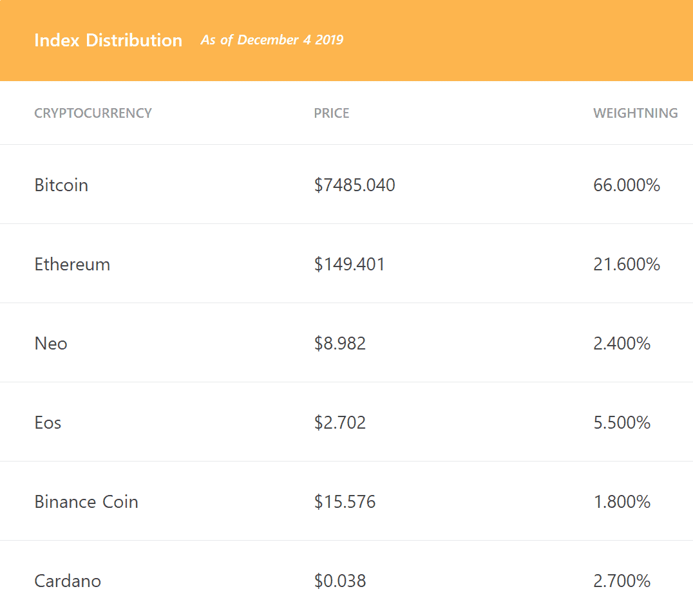Click Ethereum weighting 21.600%
Image resolution: width=693 pixels, height=616 pixels.
[x=627, y=265]
